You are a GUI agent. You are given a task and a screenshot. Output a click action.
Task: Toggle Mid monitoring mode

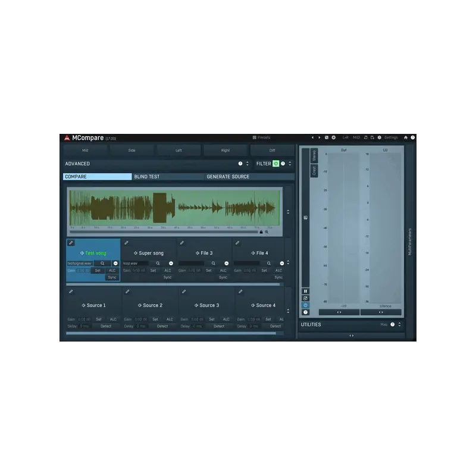tap(85, 151)
